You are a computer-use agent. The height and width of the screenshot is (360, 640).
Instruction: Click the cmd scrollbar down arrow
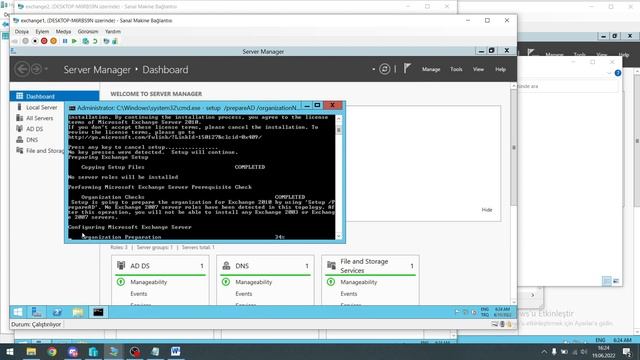338,236
